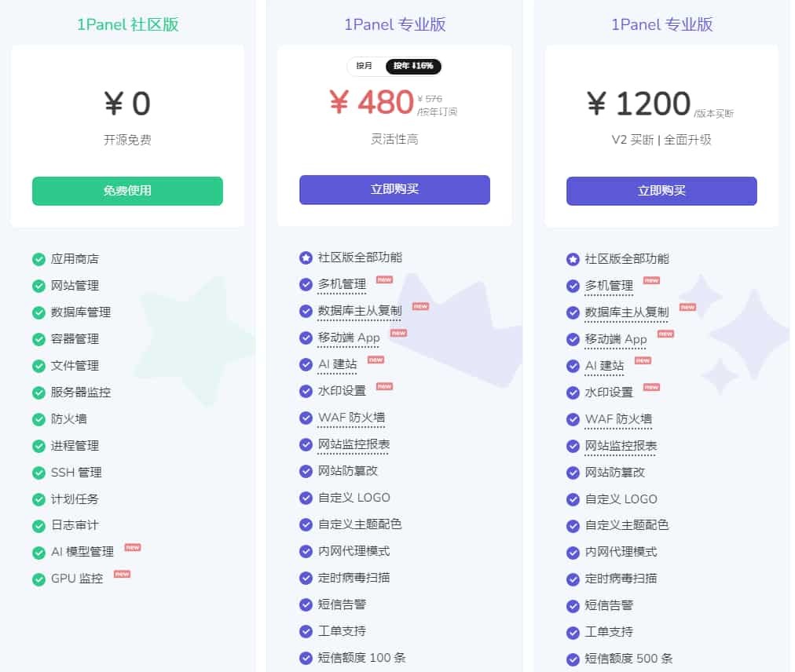Click 立即购买 under the ¥480 plan
795x672 pixels.
tap(394, 190)
